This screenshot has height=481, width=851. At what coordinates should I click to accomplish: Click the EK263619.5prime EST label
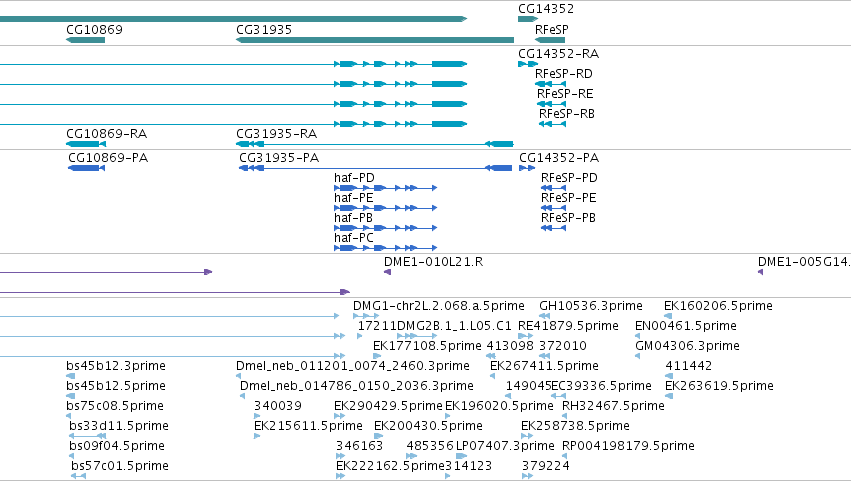(720, 386)
